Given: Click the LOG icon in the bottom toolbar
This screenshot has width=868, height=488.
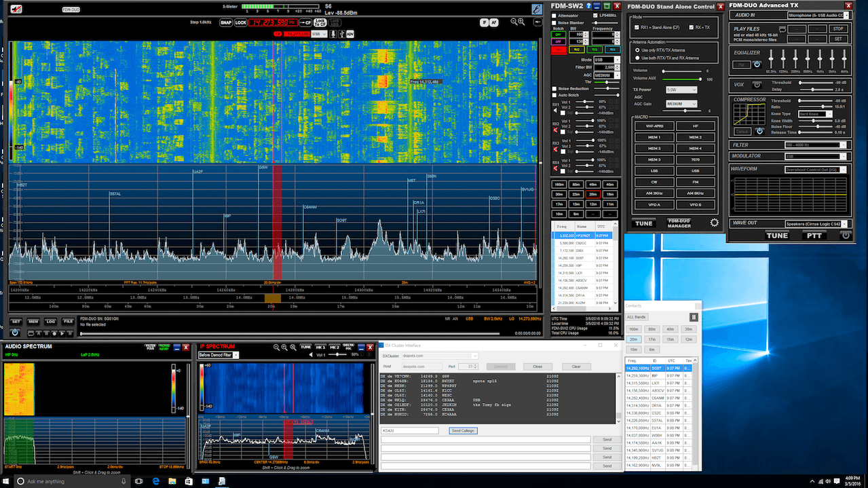Looking at the screenshot, I should point(50,322).
